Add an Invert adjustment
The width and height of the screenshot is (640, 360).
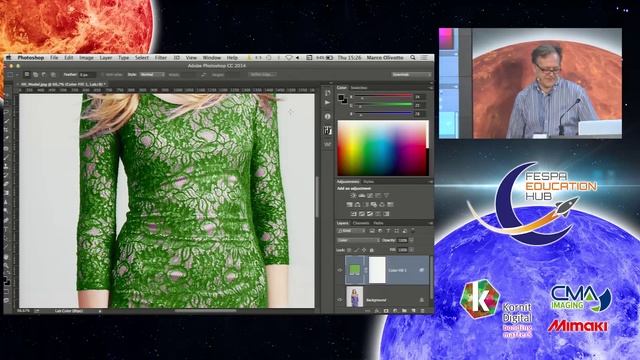click(353, 213)
